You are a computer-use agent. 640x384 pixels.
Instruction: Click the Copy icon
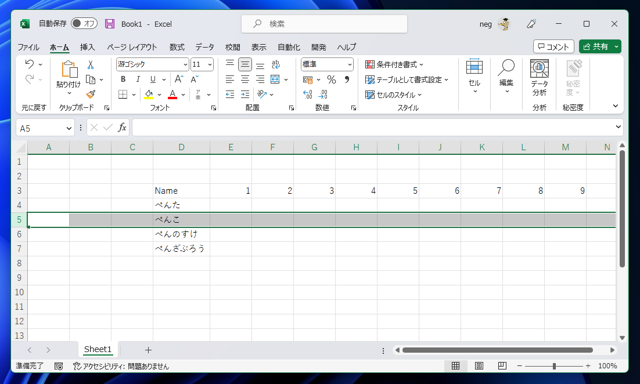[x=91, y=80]
